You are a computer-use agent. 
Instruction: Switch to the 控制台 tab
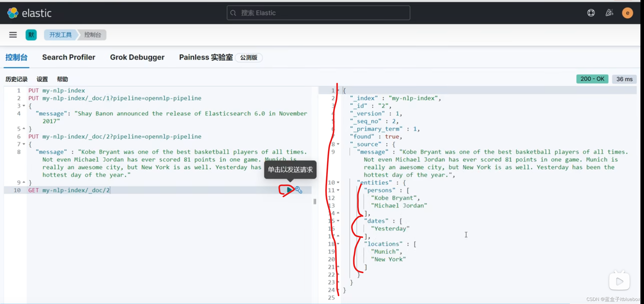pyautogui.click(x=16, y=57)
